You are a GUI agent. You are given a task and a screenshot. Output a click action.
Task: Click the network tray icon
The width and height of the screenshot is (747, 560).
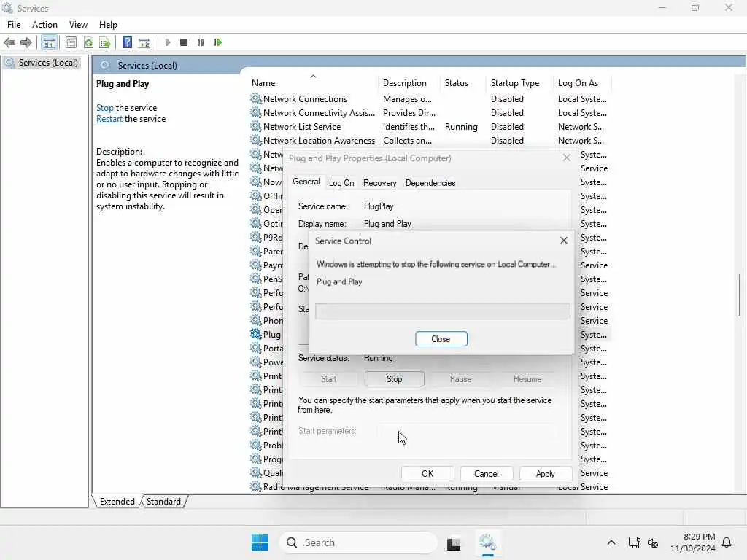pos(635,542)
